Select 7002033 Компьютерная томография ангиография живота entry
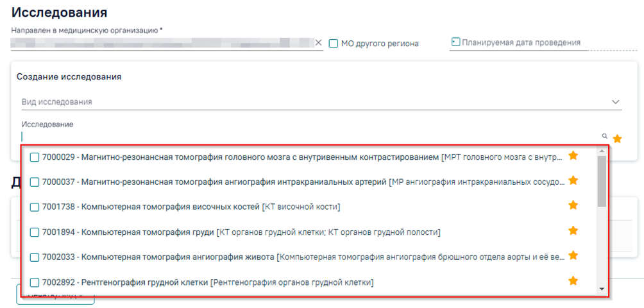Image resolution: width=644 pixels, height=308 pixels. (303, 257)
